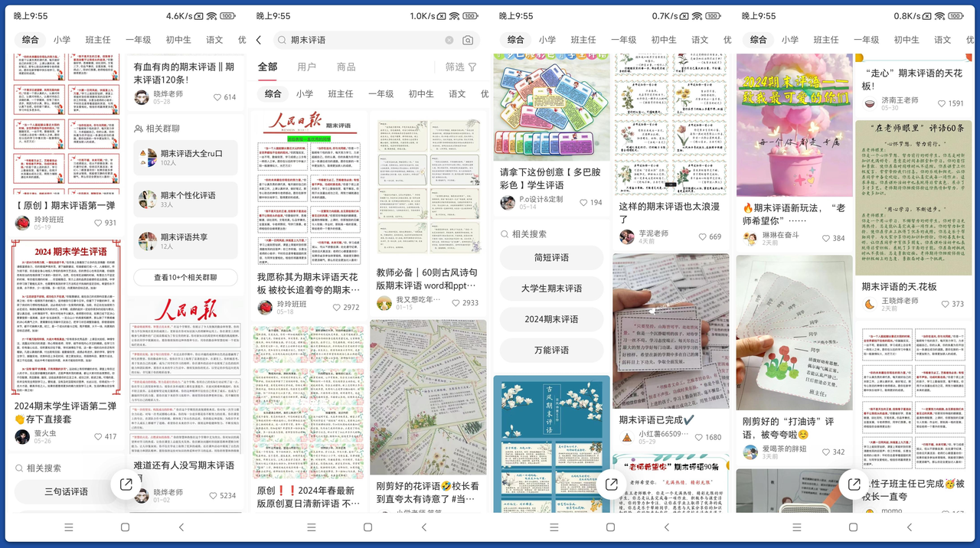Tap the camera icon in the search bar
Image resolution: width=980 pixels, height=548 pixels.
point(468,40)
